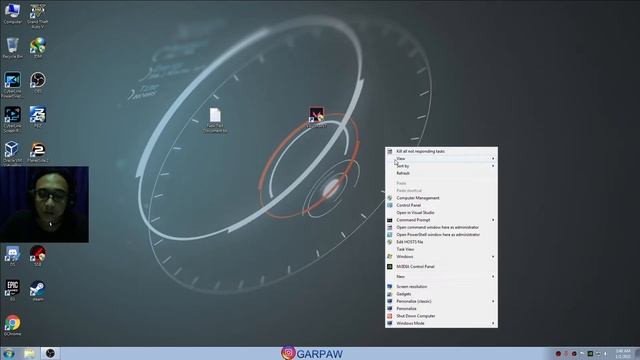Launch the OBS desktop shortcut
The width and height of the screenshot is (640, 360).
(x=38, y=82)
